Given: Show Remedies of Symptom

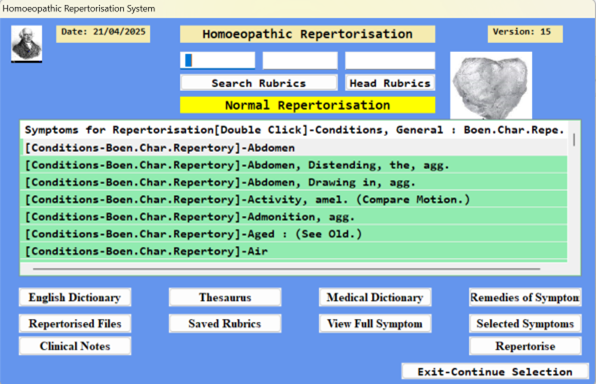Looking at the screenshot, I should [x=525, y=297].
